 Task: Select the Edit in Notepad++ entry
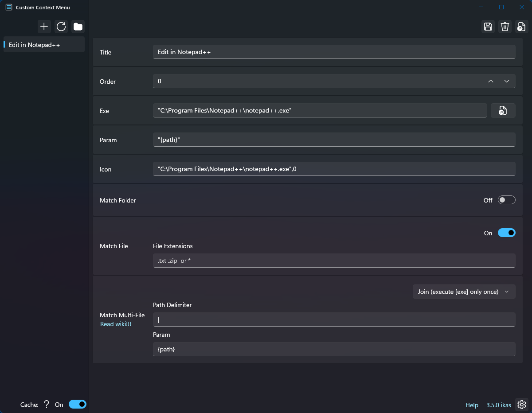click(43, 44)
